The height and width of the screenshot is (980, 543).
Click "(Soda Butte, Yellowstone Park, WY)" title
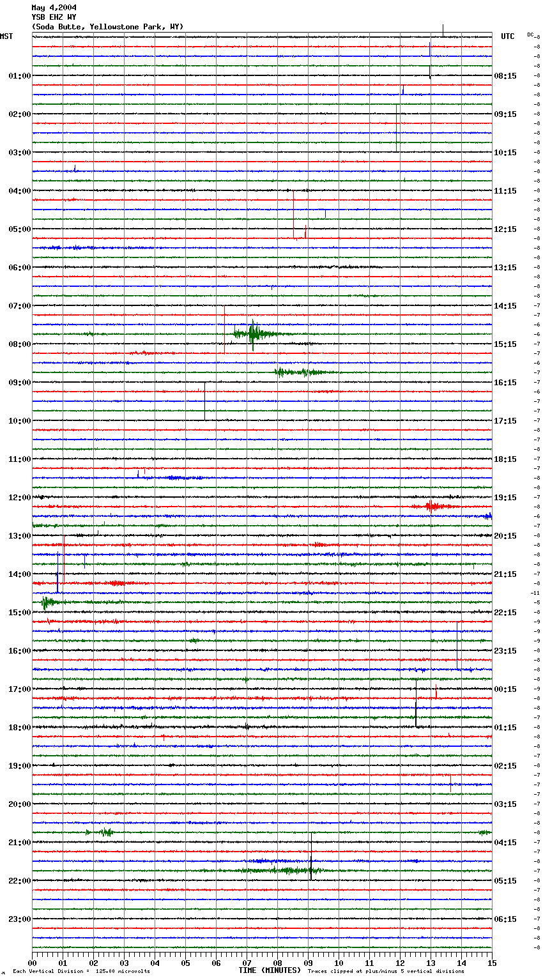[107, 27]
